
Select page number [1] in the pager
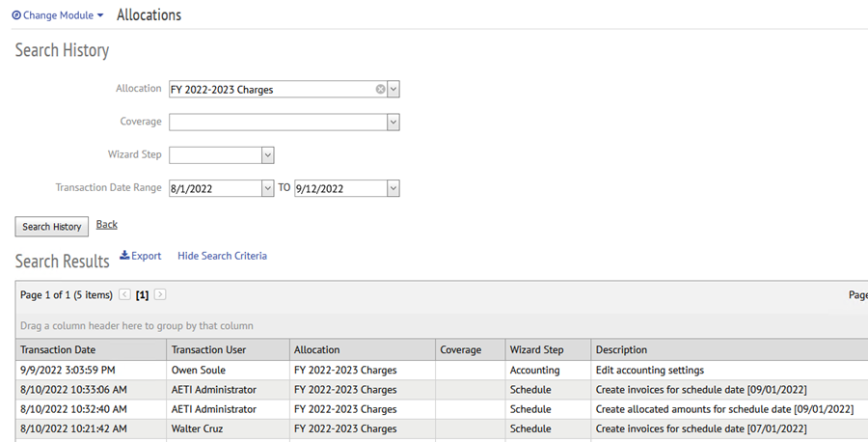click(x=143, y=295)
